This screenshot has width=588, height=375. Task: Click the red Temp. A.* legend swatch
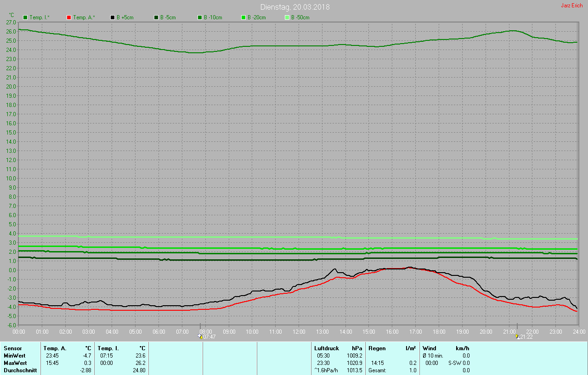(x=69, y=17)
